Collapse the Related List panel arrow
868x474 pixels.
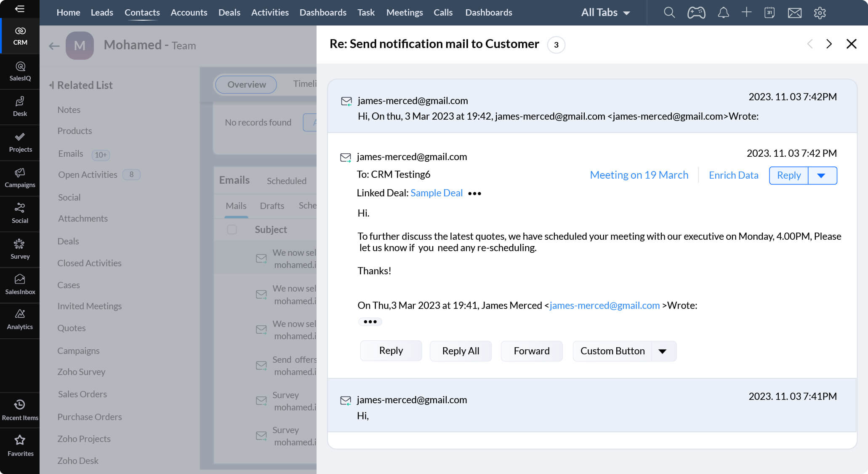[51, 85]
